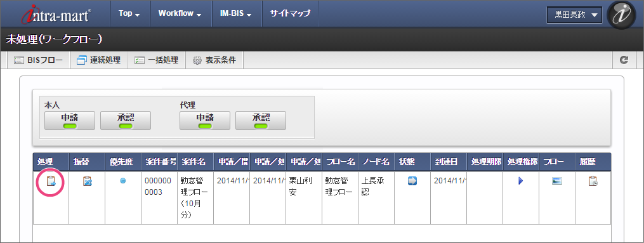The image size is (644, 243).
Task: Sort by the フロー名 column header
Action: (340, 162)
